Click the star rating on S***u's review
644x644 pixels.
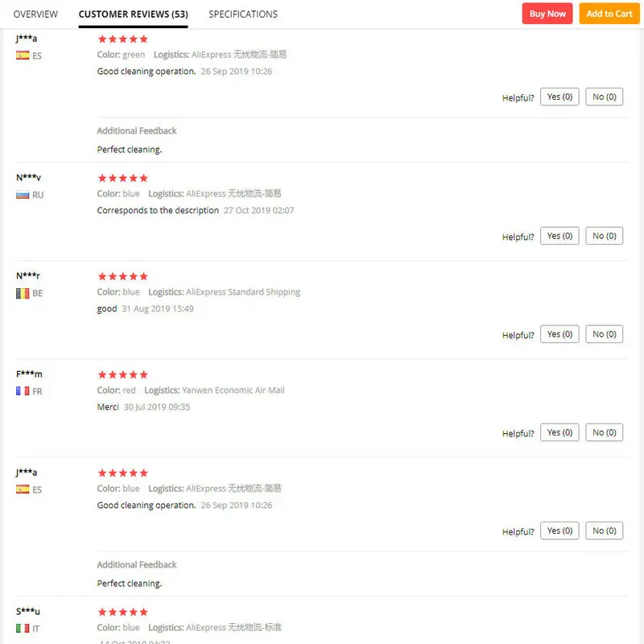click(x=123, y=612)
